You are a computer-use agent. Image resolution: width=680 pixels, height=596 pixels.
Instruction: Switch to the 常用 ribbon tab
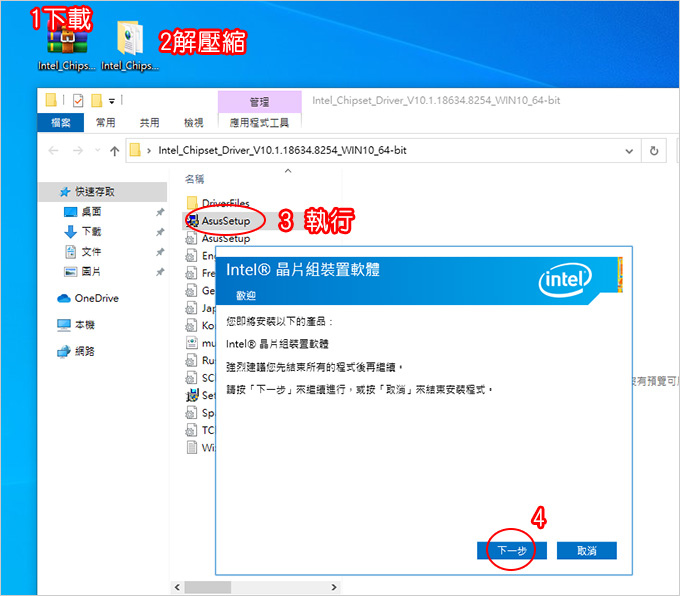click(105, 123)
